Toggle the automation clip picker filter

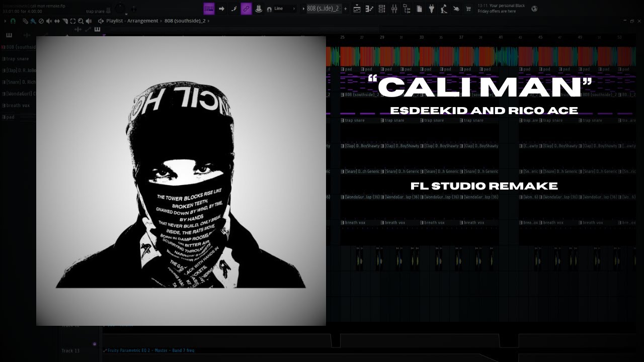pyautogui.click(x=88, y=30)
